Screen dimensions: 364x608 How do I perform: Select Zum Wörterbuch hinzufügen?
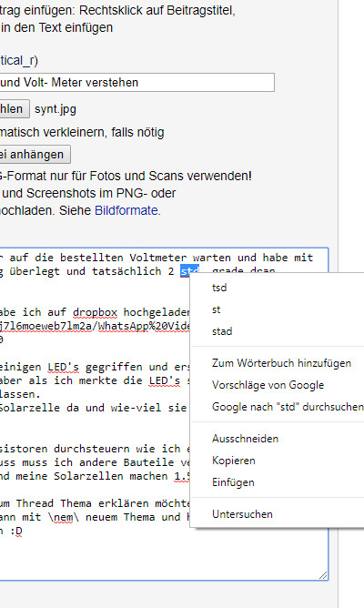click(x=281, y=363)
